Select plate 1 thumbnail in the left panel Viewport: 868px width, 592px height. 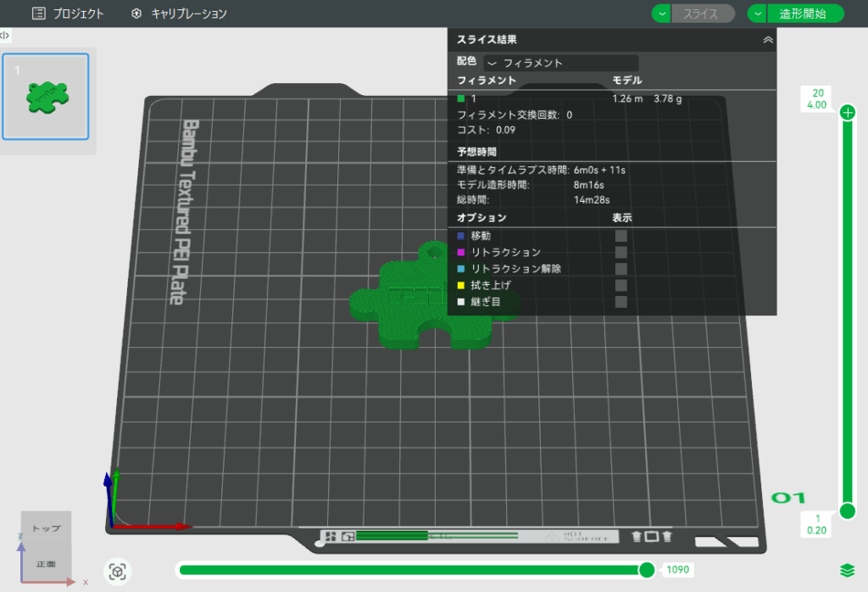tap(46, 96)
